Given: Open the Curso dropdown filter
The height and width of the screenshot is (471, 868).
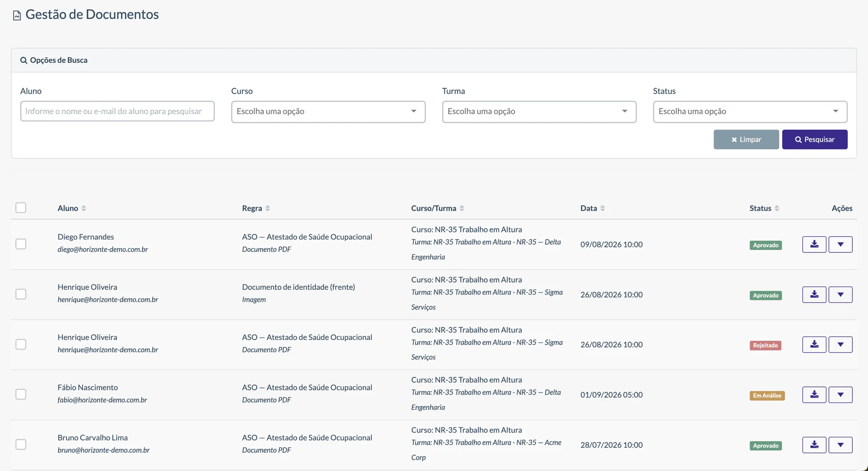Looking at the screenshot, I should point(328,112).
